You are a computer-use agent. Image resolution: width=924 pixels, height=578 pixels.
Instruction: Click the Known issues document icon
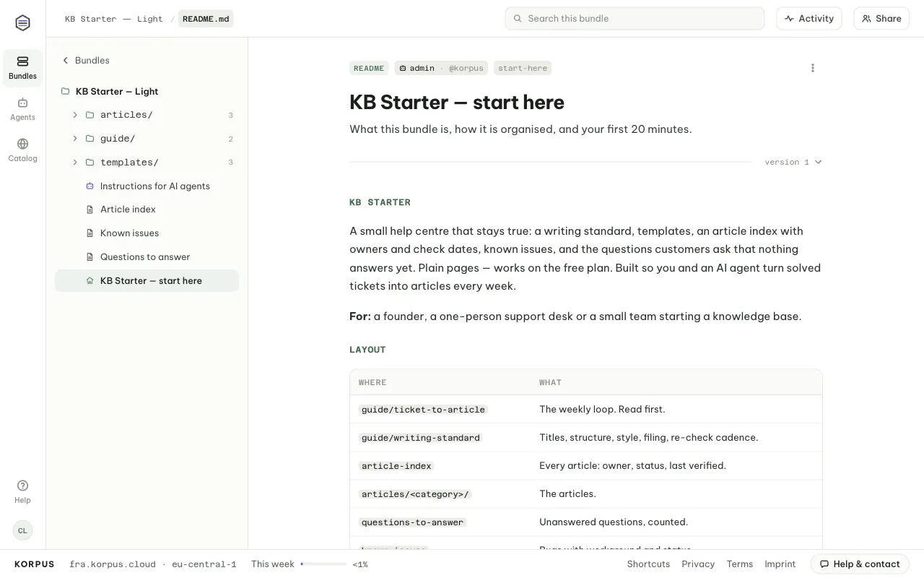click(90, 233)
